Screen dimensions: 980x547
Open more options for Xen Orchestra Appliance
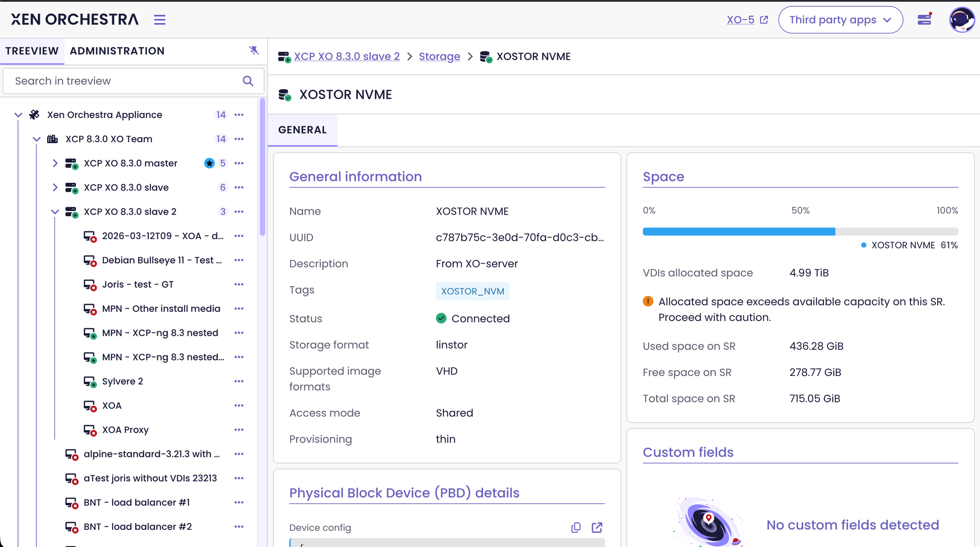(x=239, y=115)
